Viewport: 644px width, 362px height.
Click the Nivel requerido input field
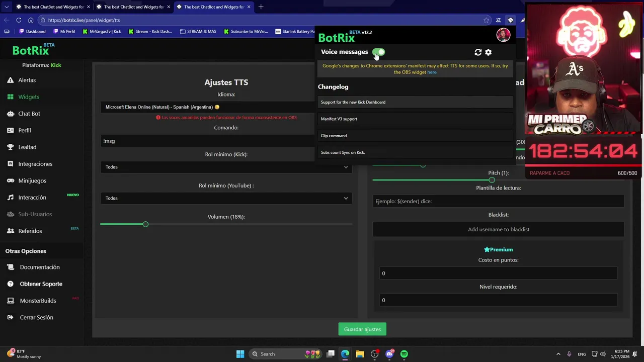(498, 300)
